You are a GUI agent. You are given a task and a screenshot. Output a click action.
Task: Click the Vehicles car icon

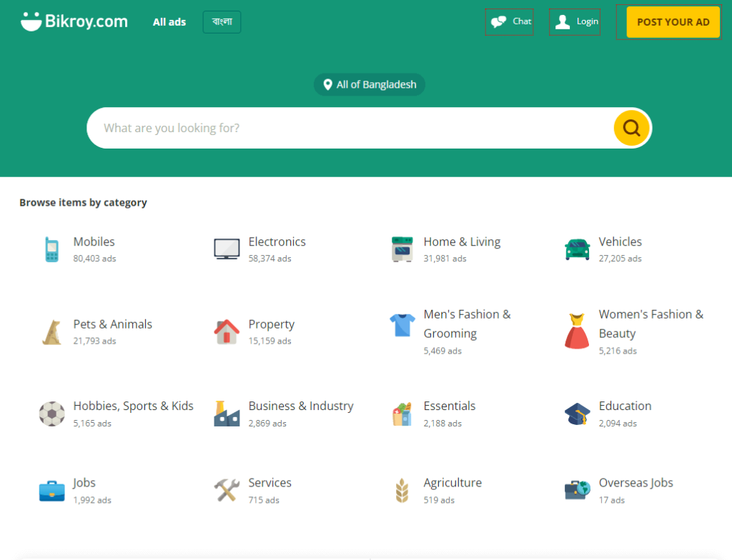(x=576, y=249)
